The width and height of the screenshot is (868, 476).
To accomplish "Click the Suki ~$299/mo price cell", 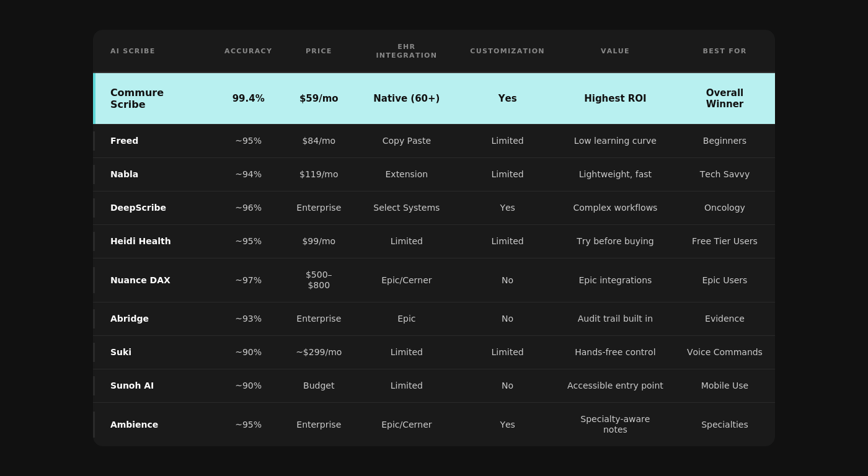I will pyautogui.click(x=319, y=352).
